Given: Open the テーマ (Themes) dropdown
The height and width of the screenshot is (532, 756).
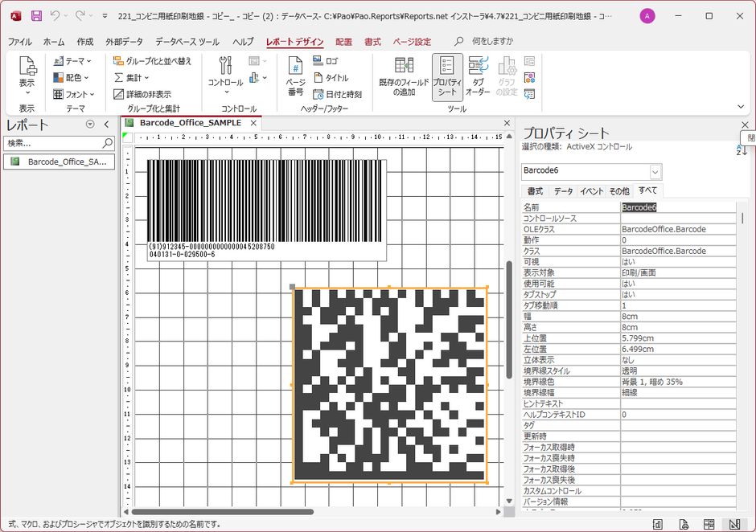Looking at the screenshot, I should [x=71, y=60].
